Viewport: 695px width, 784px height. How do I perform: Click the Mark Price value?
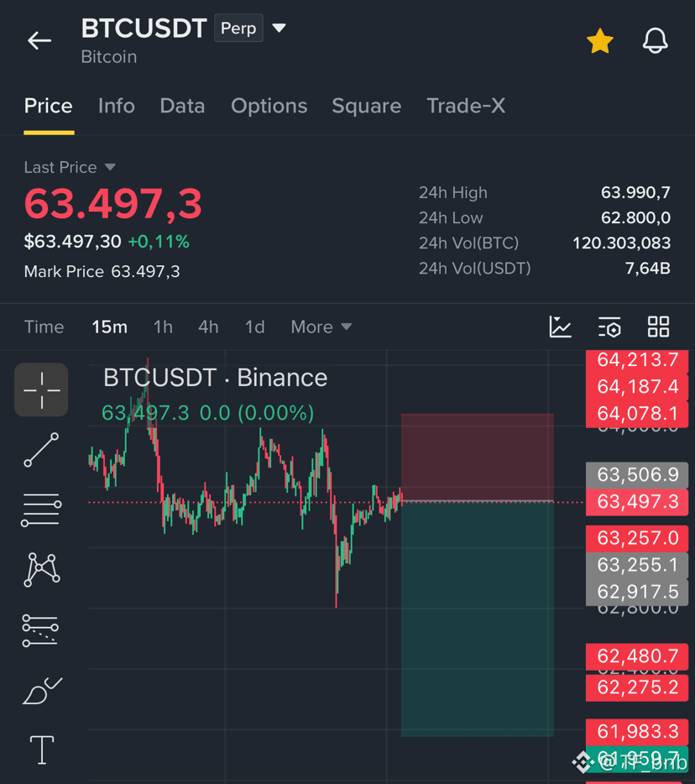pyautogui.click(x=145, y=271)
